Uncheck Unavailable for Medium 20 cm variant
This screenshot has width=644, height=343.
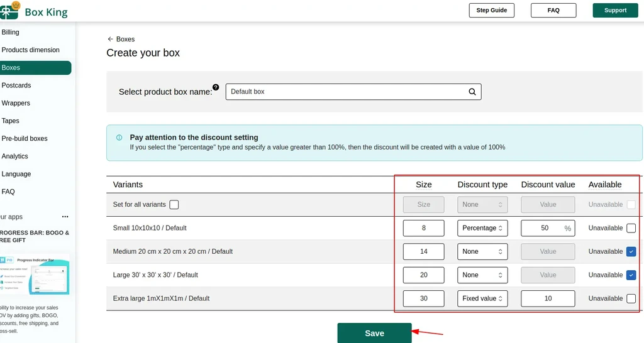tap(631, 251)
